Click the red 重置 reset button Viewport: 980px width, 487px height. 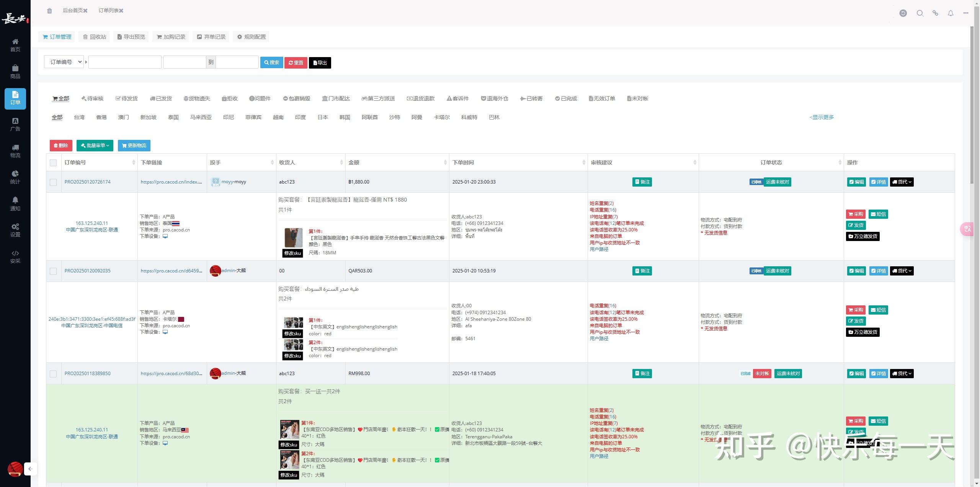click(x=296, y=62)
